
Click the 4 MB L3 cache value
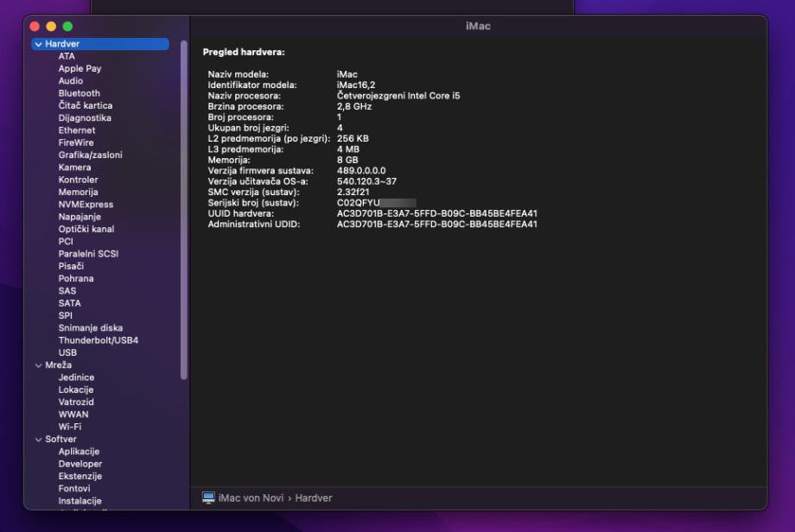[x=347, y=149]
